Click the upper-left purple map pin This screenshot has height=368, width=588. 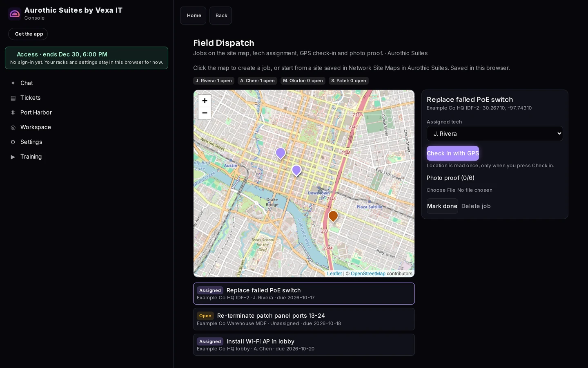281,153
